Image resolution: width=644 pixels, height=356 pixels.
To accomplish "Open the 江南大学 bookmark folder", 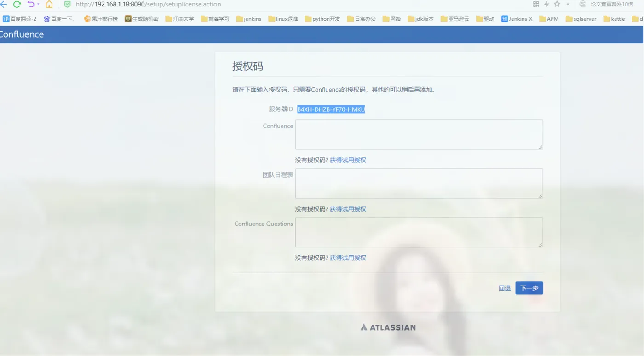I will pyautogui.click(x=179, y=19).
